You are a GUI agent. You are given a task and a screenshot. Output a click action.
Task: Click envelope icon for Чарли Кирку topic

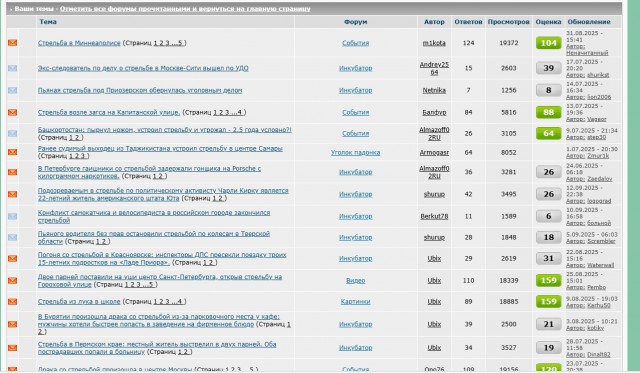13,194
